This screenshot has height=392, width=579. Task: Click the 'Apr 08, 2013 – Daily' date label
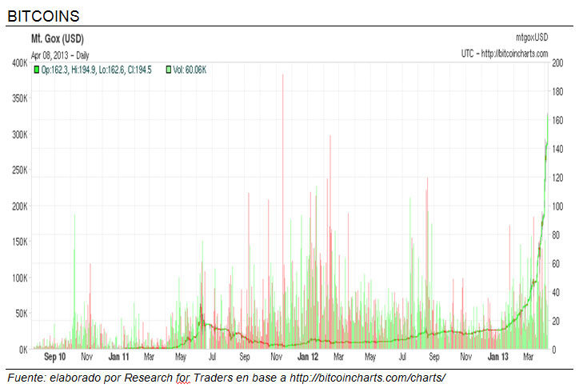pyautogui.click(x=60, y=55)
